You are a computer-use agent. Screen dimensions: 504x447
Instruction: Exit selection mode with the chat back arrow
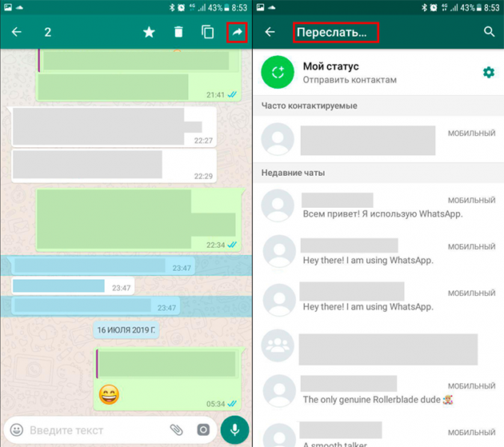17,32
